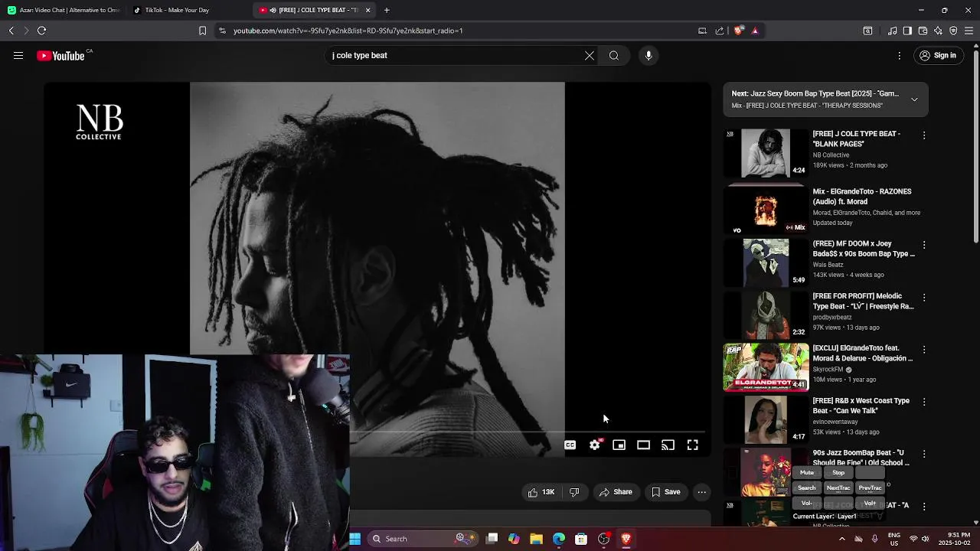Open Brave VPN shield icon
Viewport: 980px width, 551px height.
tap(953, 31)
